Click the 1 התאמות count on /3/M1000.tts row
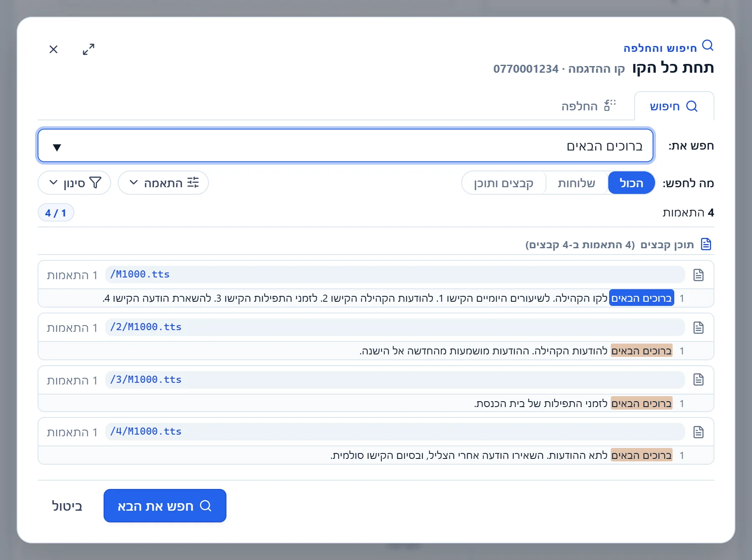The height and width of the screenshot is (560, 752). point(72,381)
